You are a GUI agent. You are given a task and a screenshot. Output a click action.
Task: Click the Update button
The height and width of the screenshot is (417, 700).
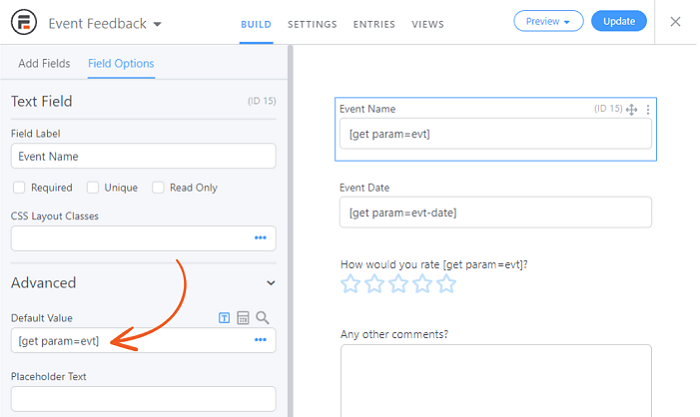619,21
